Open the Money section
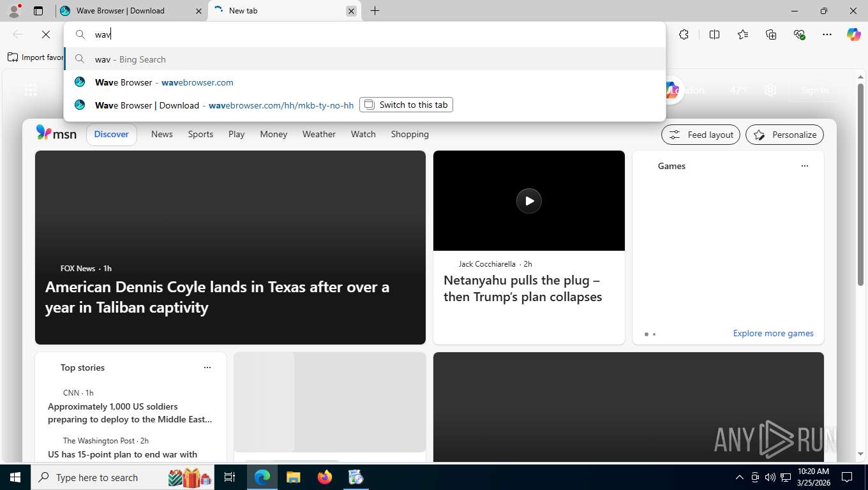Screen dimensions: 868x490 coord(274,134)
